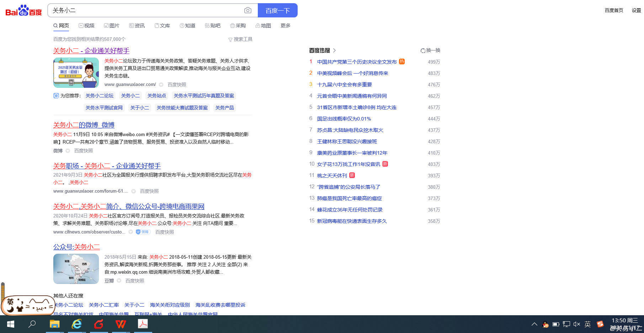The height and width of the screenshot is (333, 644).
Task: Open WPS Office from taskbar
Action: [x=121, y=324]
